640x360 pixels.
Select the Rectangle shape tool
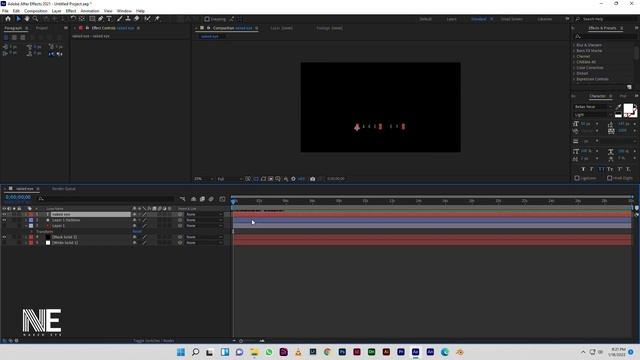coord(92,19)
